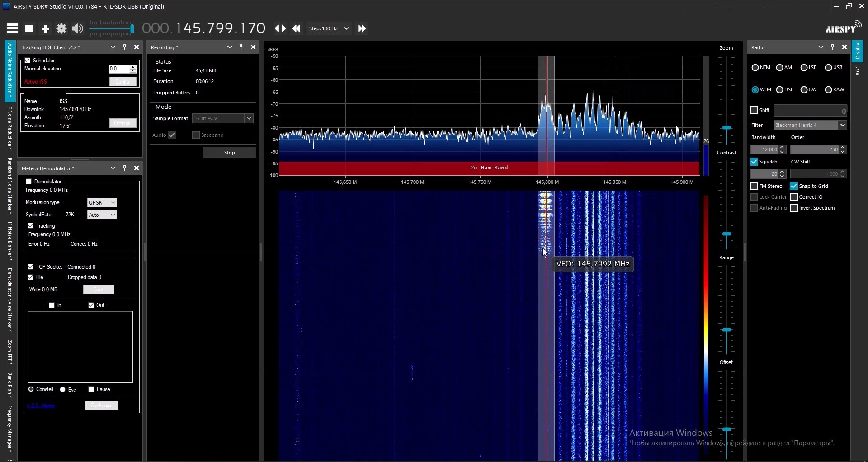Pin the Recording panel
Image resolution: width=868 pixels, height=462 pixels.
(241, 47)
